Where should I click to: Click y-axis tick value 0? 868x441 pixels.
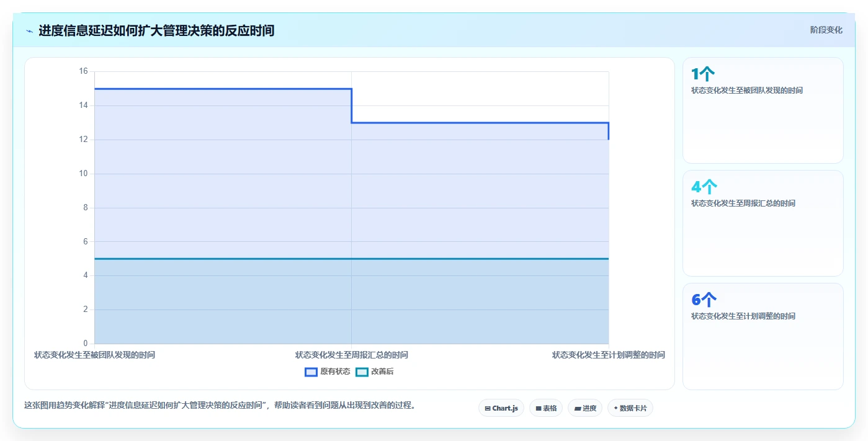[86, 344]
